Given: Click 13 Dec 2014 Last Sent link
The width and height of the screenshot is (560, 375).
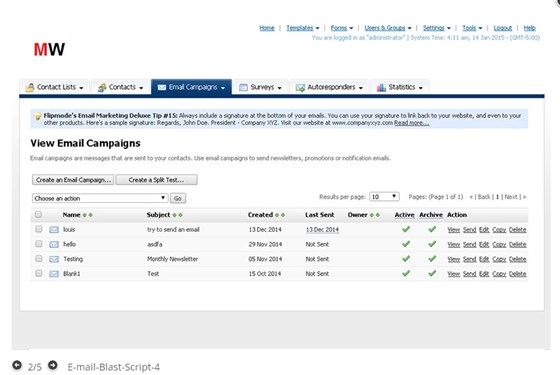Looking at the screenshot, I should (322, 230).
